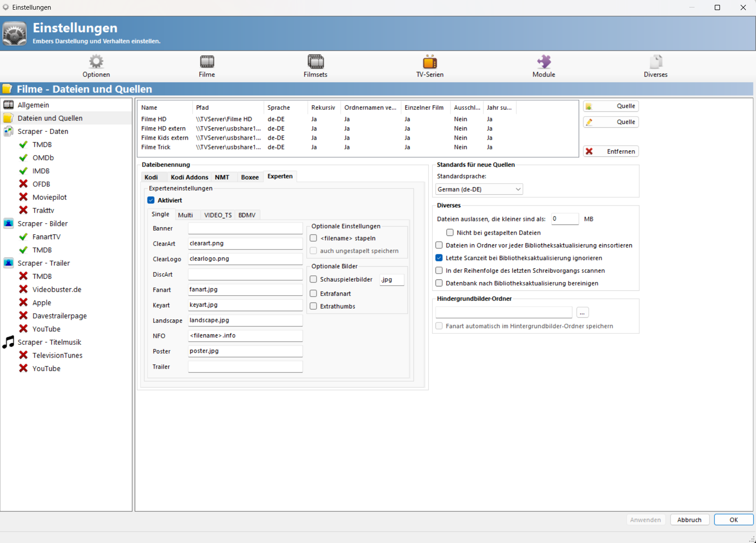This screenshot has width=756, height=543.
Task: Enable Extrathumbs checkbox
Action: pyautogui.click(x=313, y=306)
